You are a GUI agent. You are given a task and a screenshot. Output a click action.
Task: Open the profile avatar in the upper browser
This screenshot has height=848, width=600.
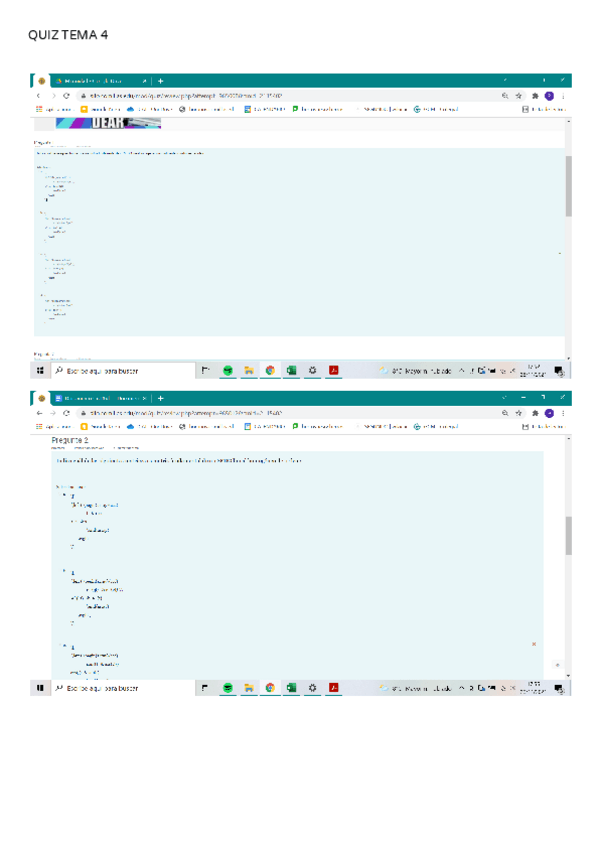point(549,96)
